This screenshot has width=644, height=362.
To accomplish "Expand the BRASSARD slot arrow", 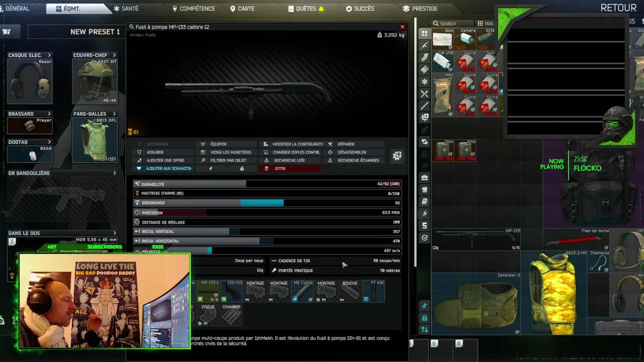I will (49, 114).
